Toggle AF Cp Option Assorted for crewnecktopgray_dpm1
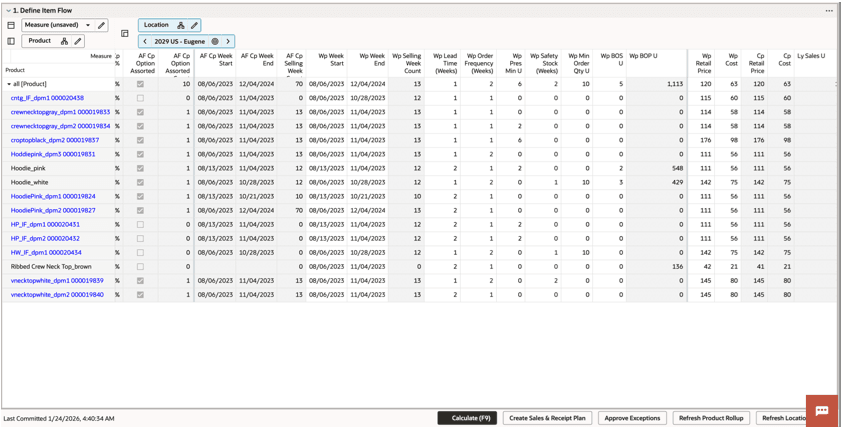Viewport: 841px width, 433px height. coord(141,112)
